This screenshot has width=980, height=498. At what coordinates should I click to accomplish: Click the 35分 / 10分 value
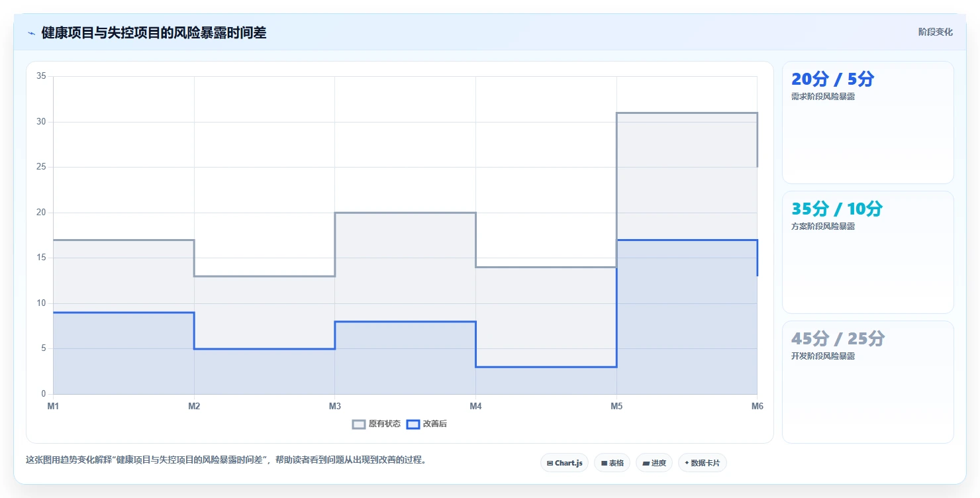click(837, 209)
